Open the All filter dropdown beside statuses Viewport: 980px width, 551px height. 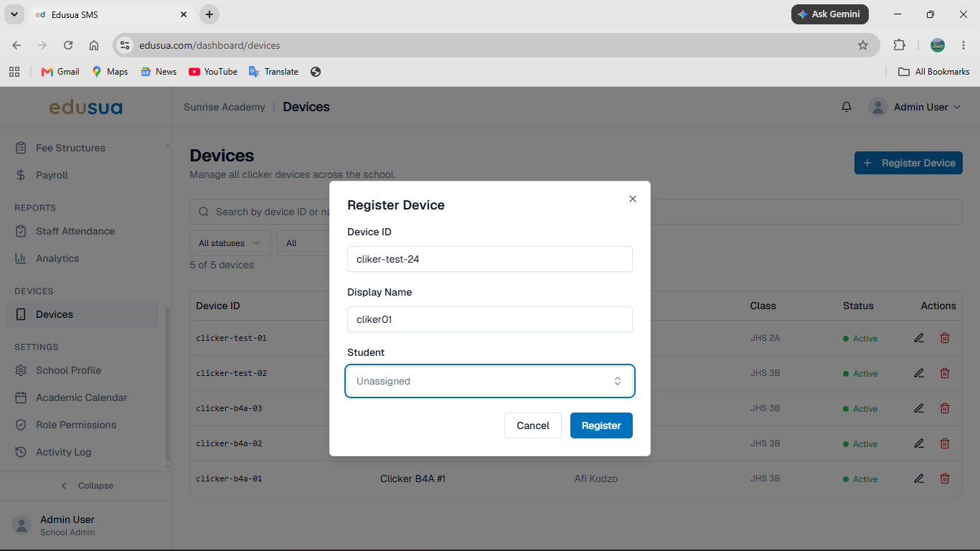tap(303, 243)
